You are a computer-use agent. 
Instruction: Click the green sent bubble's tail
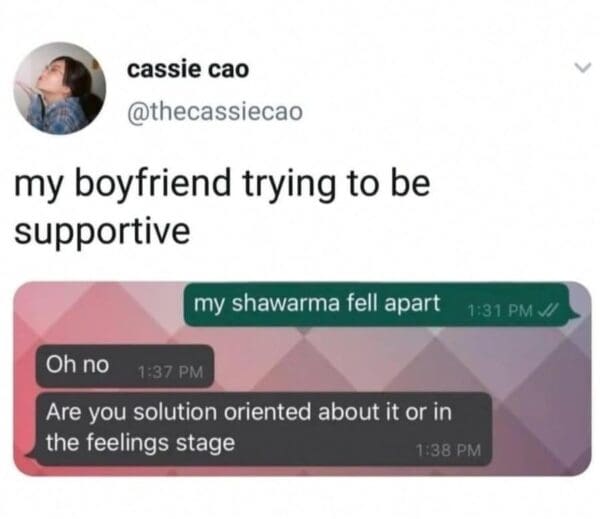pos(573,317)
